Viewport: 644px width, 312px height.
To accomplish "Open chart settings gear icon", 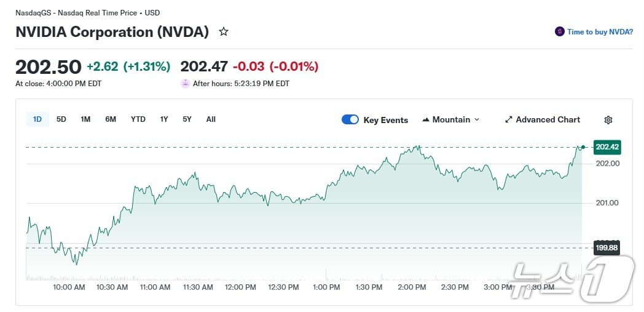I will (x=608, y=120).
